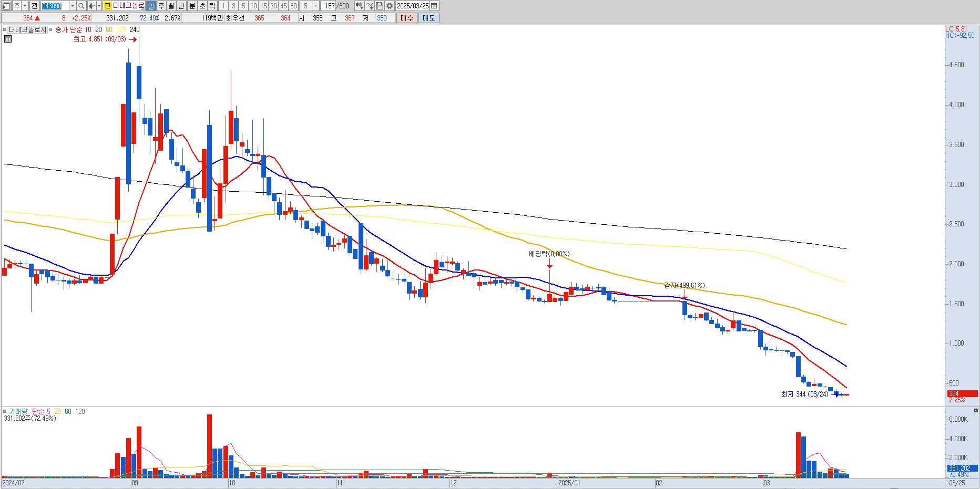This screenshot has width=980, height=489.
Task: Click the 157 bar count field
Action: click(x=329, y=6)
